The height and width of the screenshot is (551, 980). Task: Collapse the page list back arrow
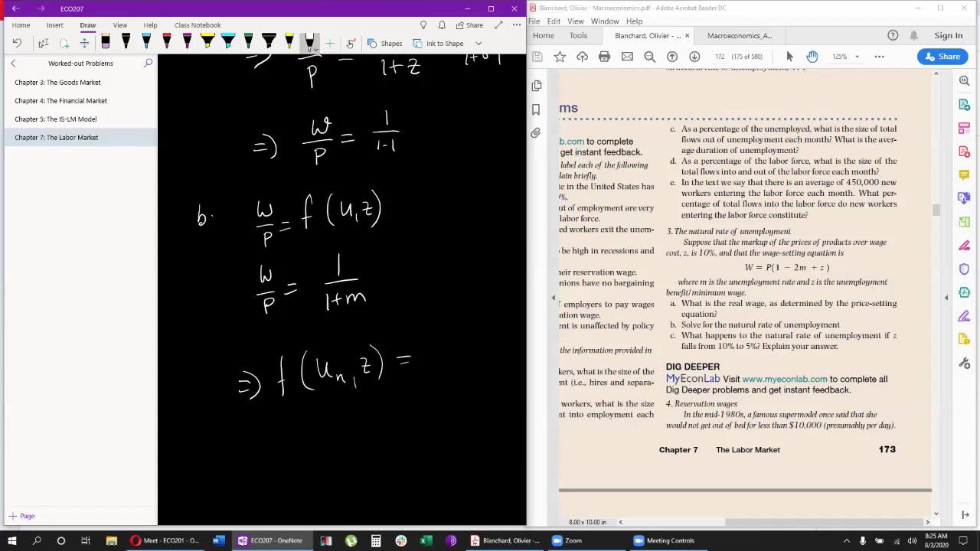tap(13, 64)
